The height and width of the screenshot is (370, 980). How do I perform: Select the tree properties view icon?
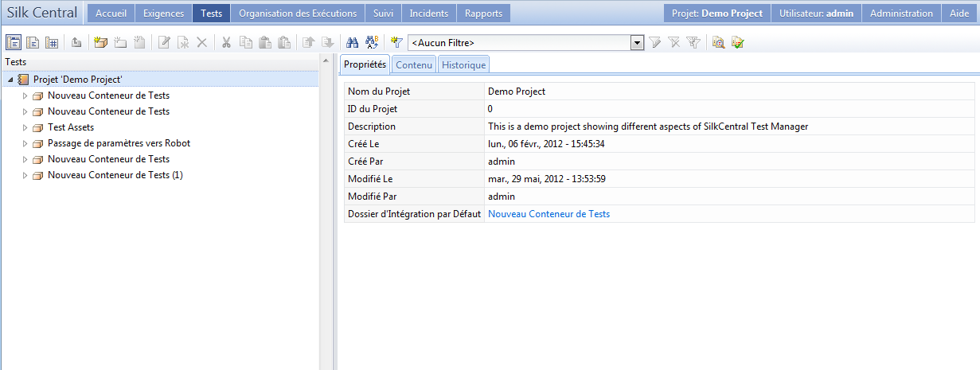(14, 43)
